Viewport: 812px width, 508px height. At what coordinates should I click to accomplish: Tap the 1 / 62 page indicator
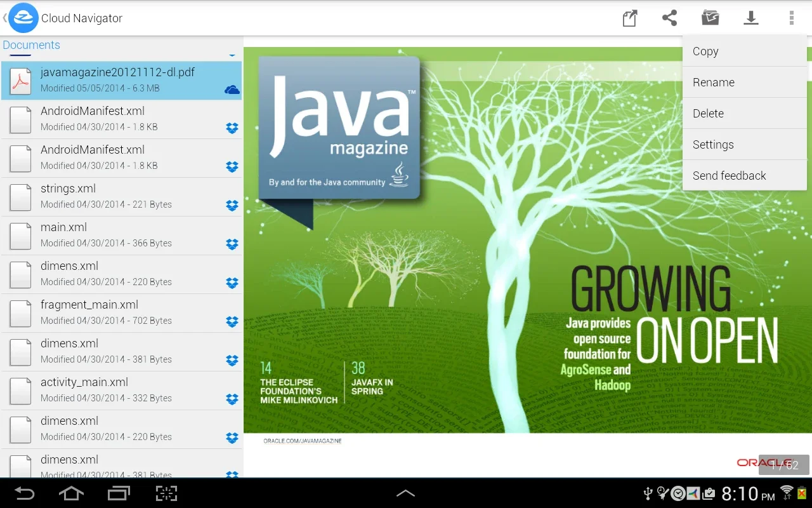click(x=784, y=465)
